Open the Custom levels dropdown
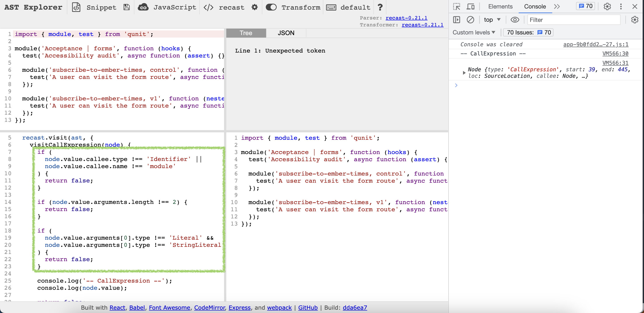This screenshot has height=313, width=644. [474, 32]
